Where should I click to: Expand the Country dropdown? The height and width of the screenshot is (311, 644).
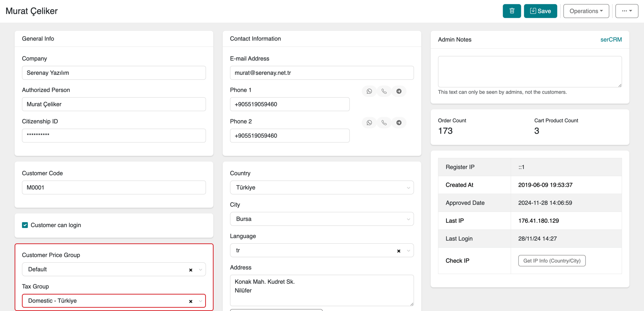point(322,187)
